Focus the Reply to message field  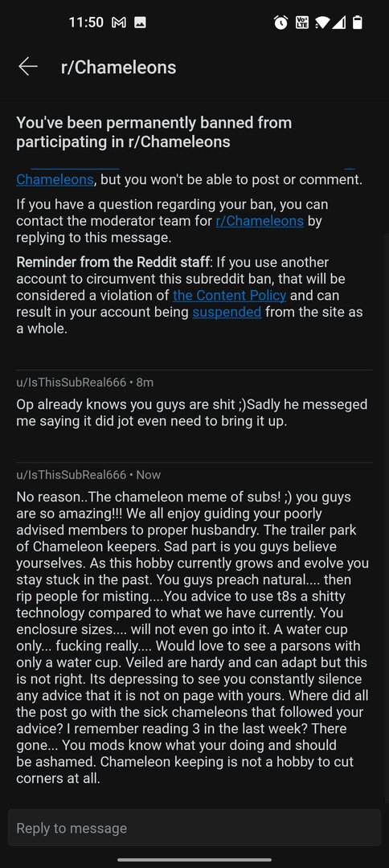(194, 828)
